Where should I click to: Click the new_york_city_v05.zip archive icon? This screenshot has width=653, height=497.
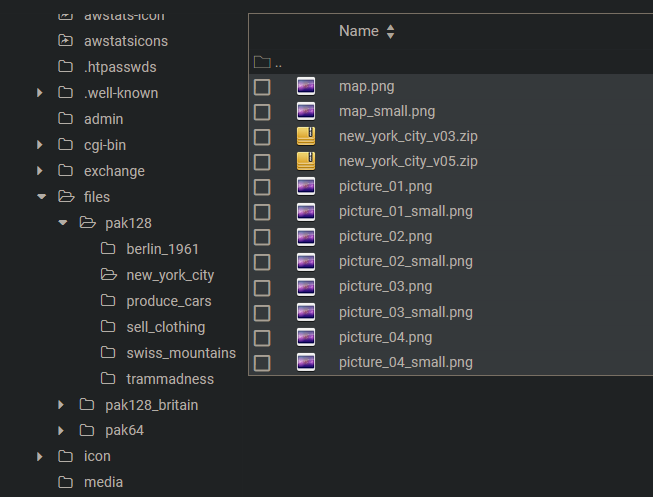(x=306, y=161)
